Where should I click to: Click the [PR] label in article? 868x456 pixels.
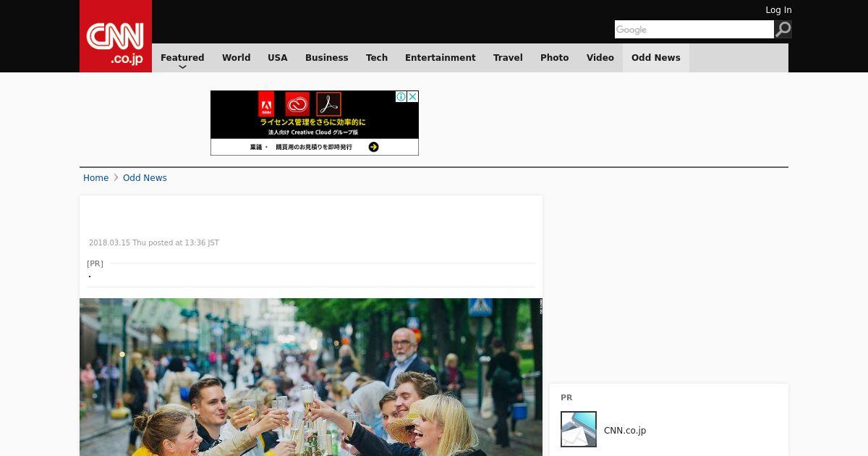click(95, 263)
